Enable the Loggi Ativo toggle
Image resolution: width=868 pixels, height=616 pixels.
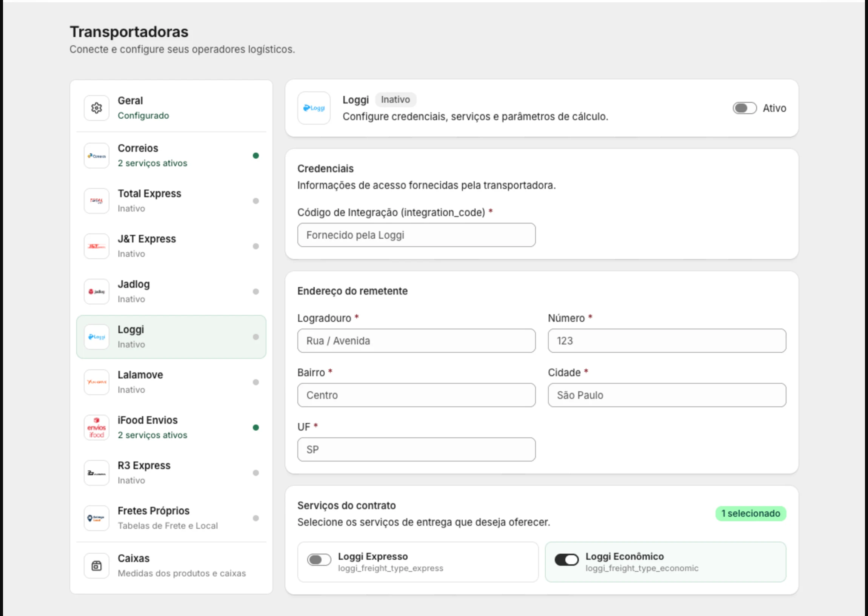745,108
